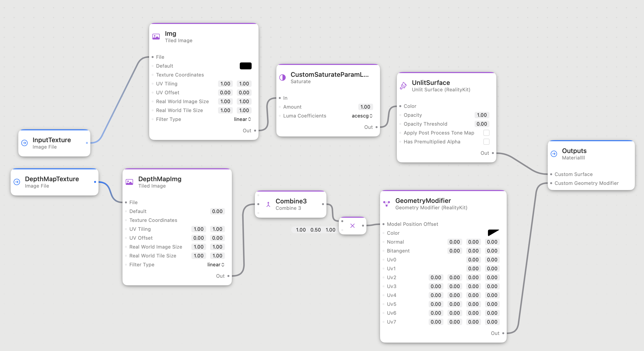
Task: Click the Img tiled image node icon
Action: click(x=156, y=37)
